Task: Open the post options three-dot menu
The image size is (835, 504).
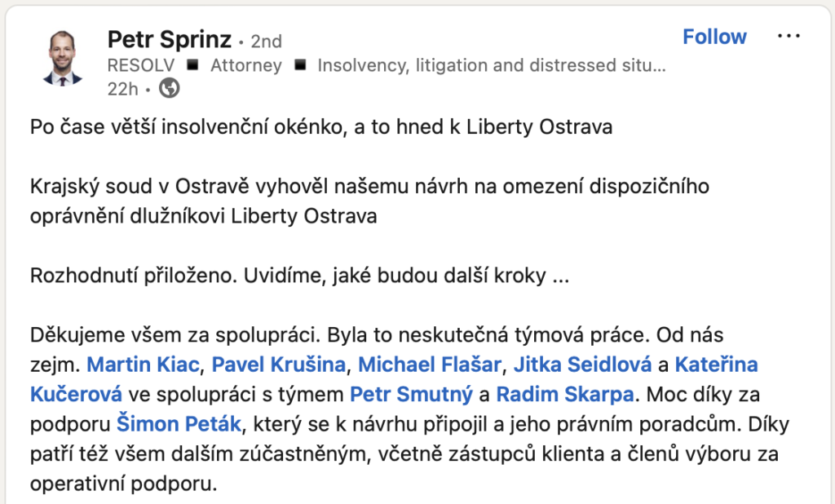Action: (789, 37)
